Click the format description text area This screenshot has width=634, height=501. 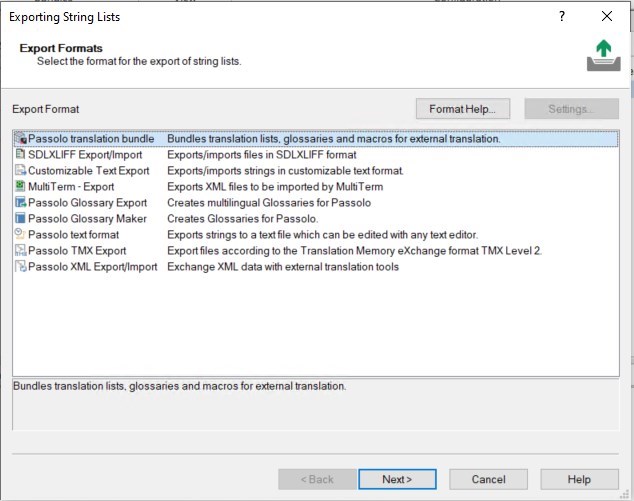tap(315, 403)
